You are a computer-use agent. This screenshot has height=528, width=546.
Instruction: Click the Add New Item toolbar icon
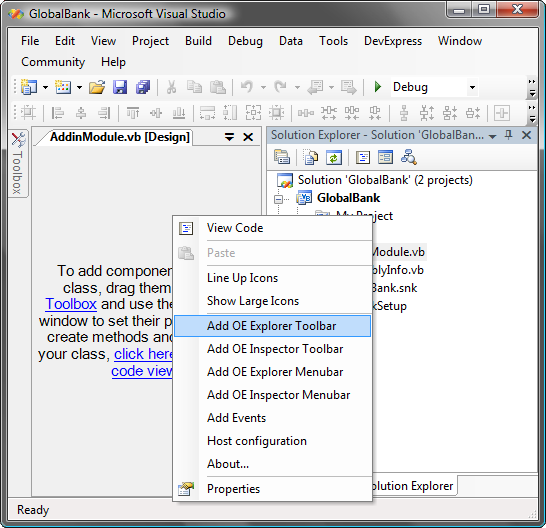tap(63, 87)
